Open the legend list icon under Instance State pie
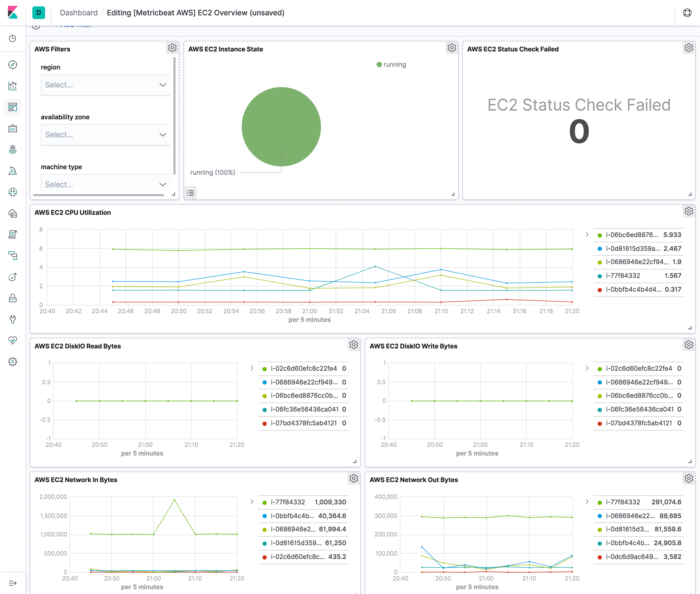 (x=191, y=193)
